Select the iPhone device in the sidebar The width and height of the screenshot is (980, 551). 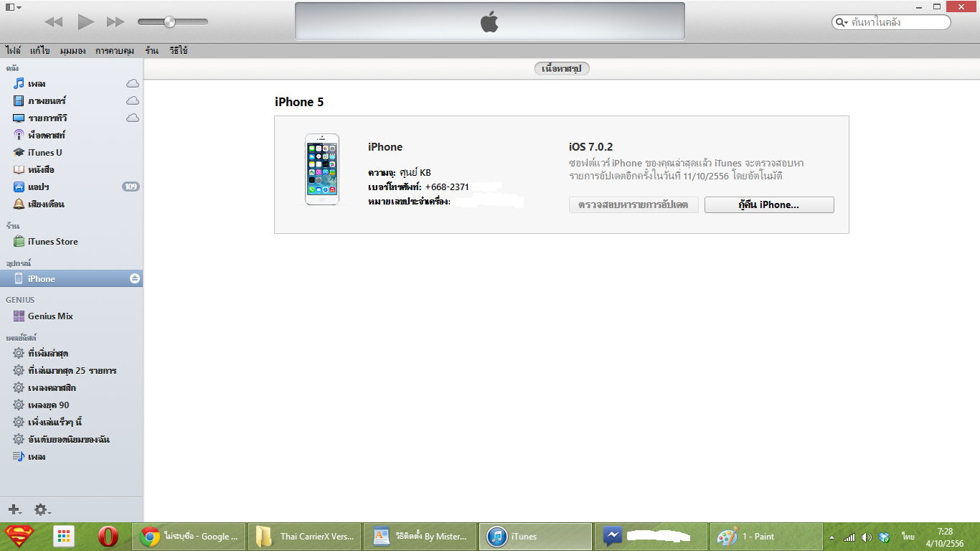(71, 279)
